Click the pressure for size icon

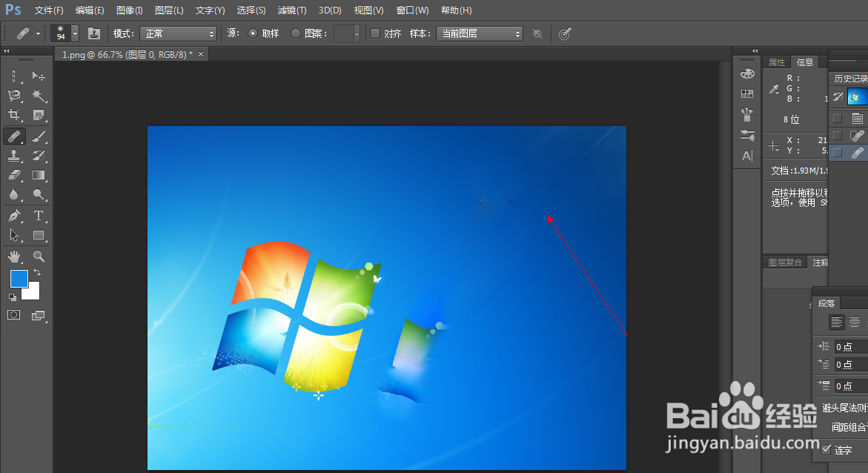click(564, 34)
